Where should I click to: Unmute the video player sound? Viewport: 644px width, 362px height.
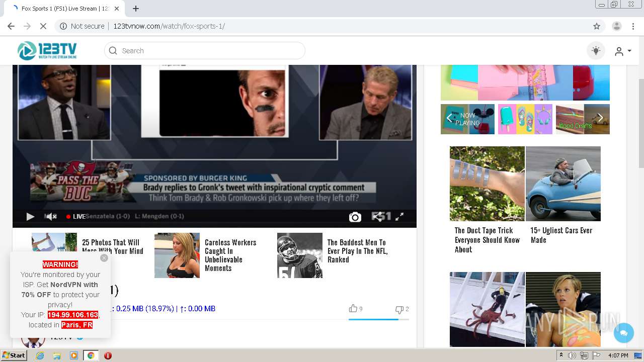coord(51,217)
